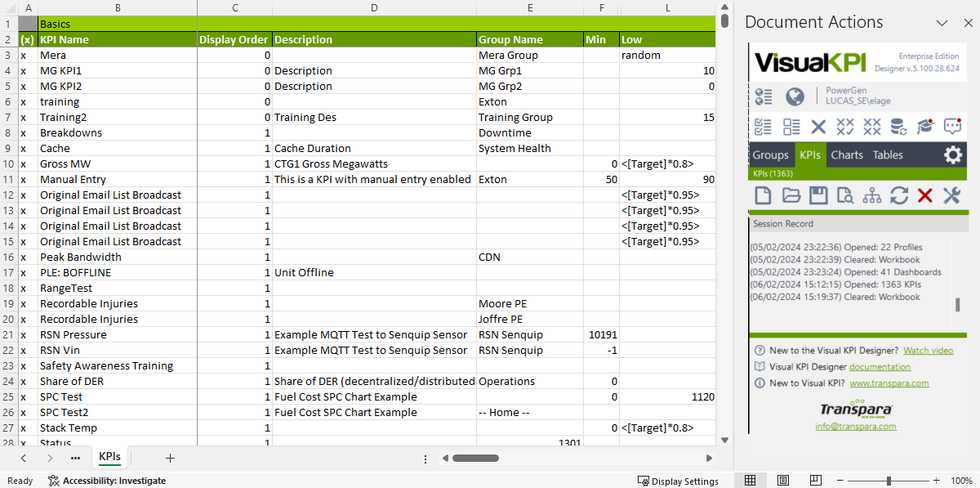
Task: Click the save floppy disk icon
Action: pyautogui.click(x=817, y=195)
